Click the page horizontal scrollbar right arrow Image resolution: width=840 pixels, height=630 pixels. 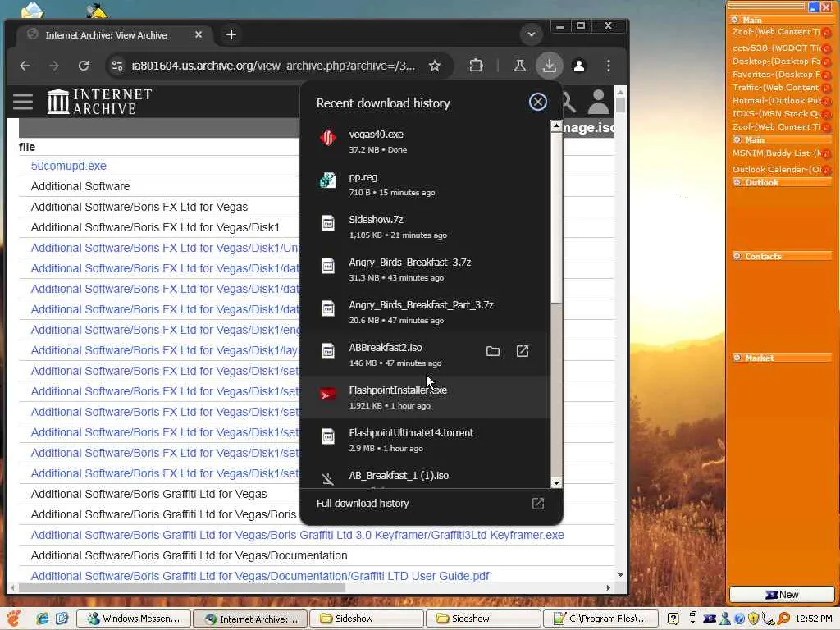pos(608,587)
